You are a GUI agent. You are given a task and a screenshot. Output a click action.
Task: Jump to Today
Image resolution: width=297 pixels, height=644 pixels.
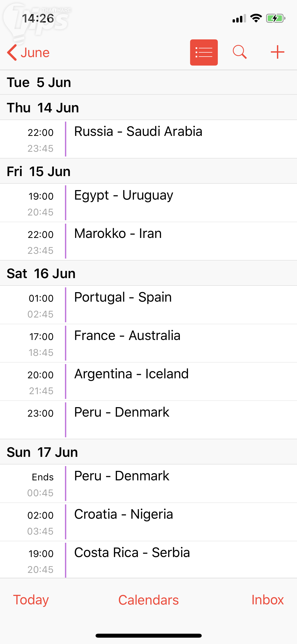pos(31,600)
